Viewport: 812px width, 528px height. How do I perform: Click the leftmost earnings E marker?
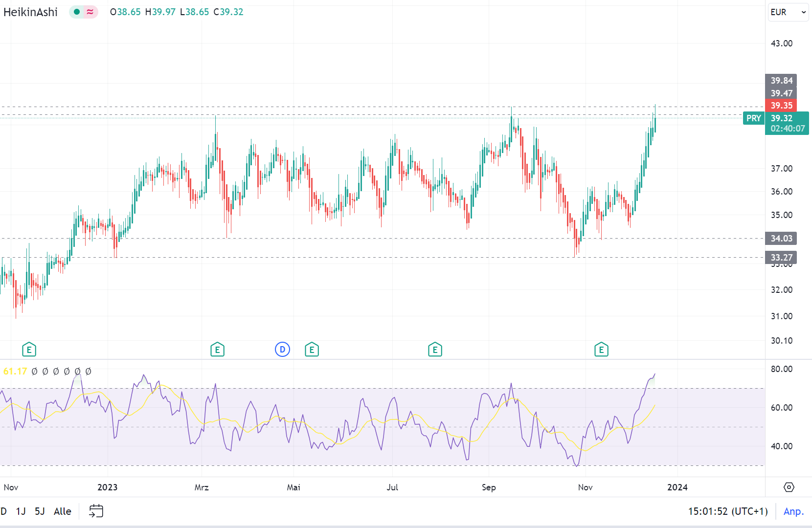pos(29,350)
